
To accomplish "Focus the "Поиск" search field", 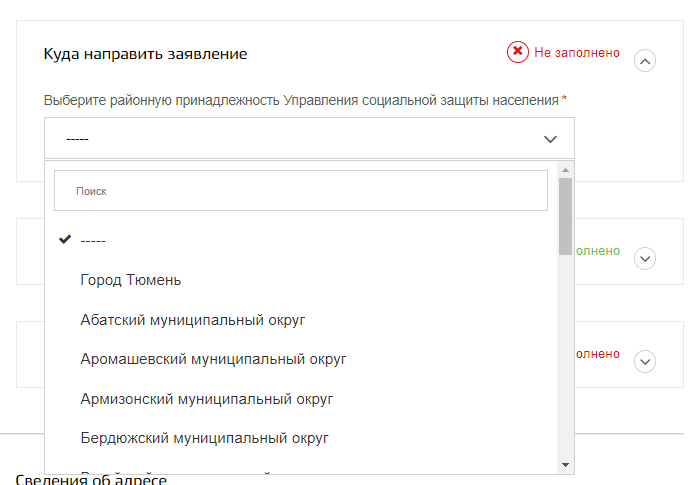I will pyautogui.click(x=300, y=190).
